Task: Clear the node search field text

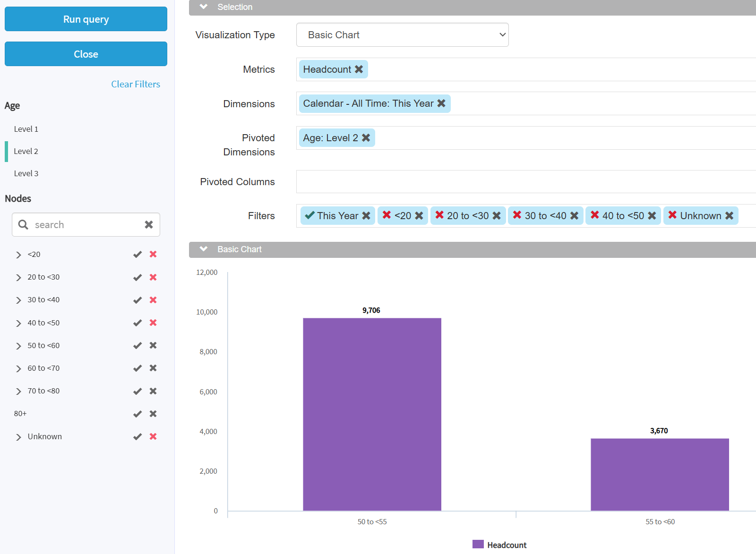Action: coord(149,225)
